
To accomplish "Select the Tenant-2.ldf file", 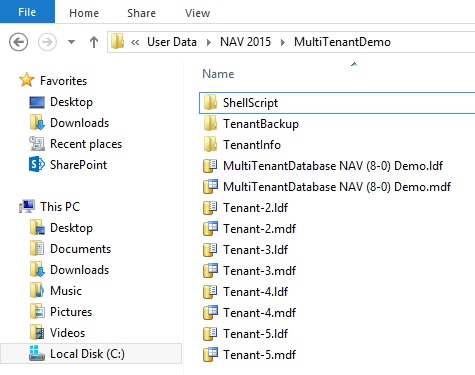I will coord(255,208).
